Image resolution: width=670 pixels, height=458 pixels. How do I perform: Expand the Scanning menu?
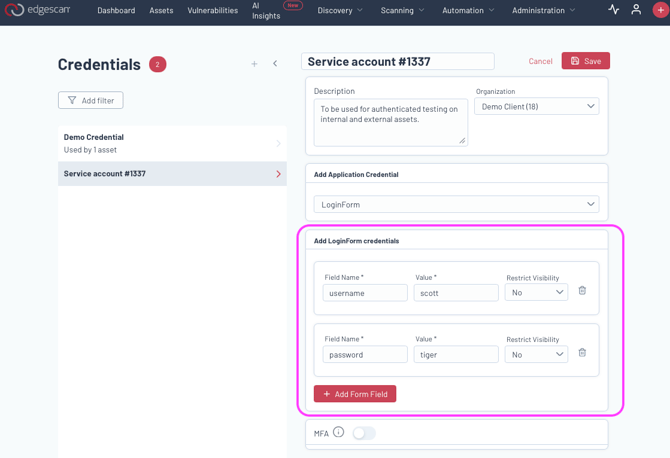pos(402,10)
